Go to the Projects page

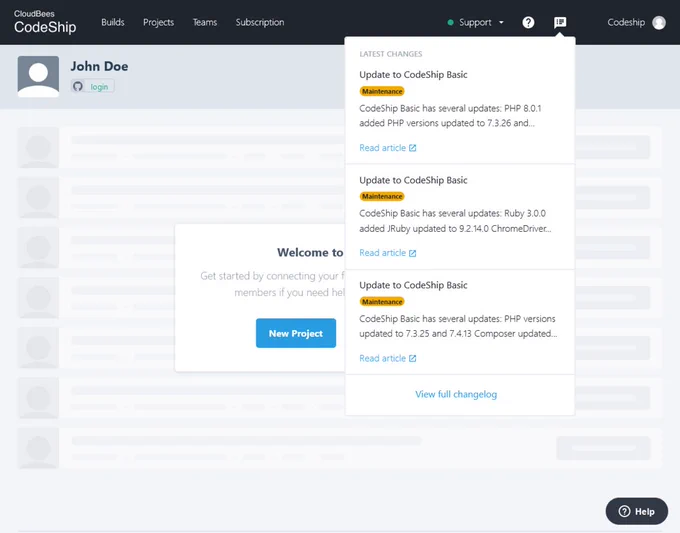pyautogui.click(x=158, y=23)
